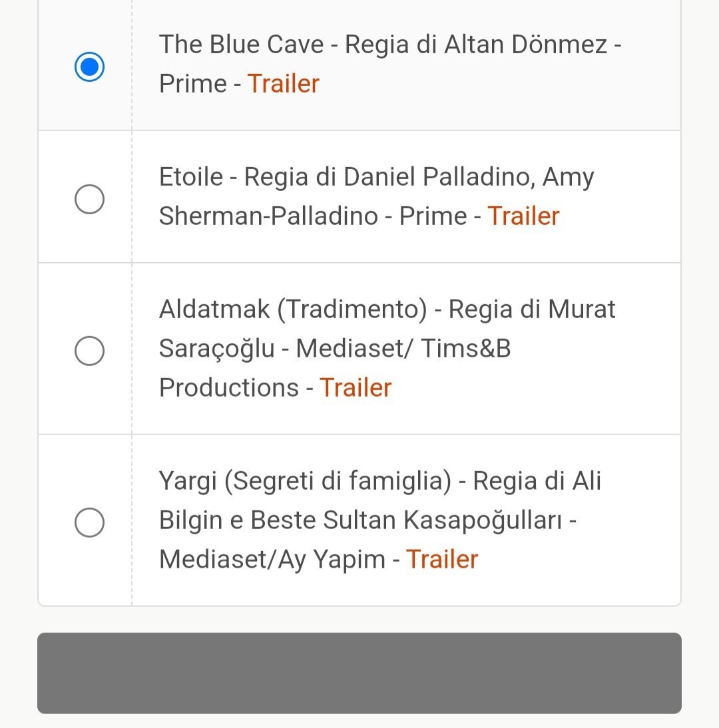Image resolution: width=719 pixels, height=728 pixels.
Task: Click the 'Tims&B' production text
Action: click(467, 349)
